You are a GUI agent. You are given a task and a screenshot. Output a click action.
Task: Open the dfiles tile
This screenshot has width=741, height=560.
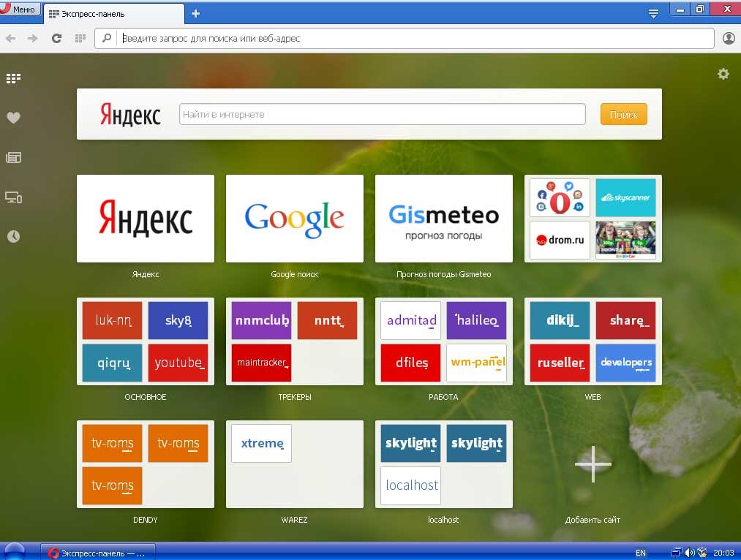coord(410,363)
